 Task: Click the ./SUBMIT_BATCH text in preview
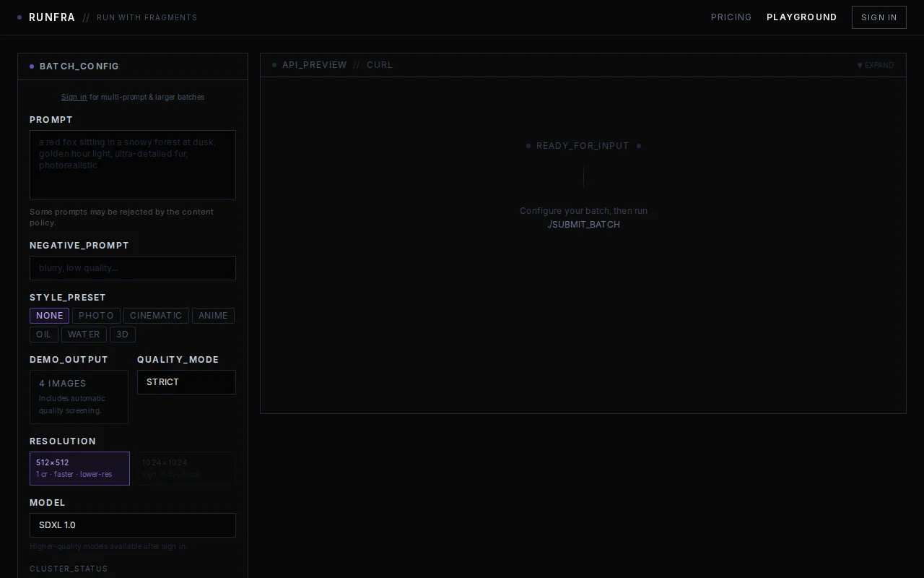[x=583, y=225]
